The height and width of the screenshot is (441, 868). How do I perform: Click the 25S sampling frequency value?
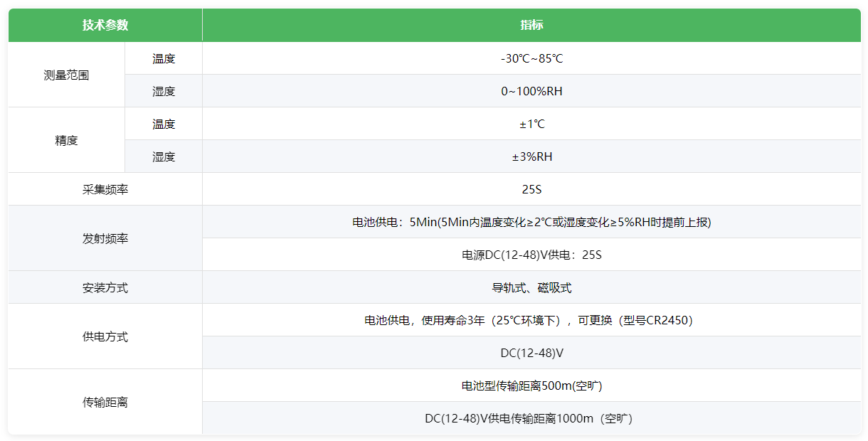[x=531, y=189]
